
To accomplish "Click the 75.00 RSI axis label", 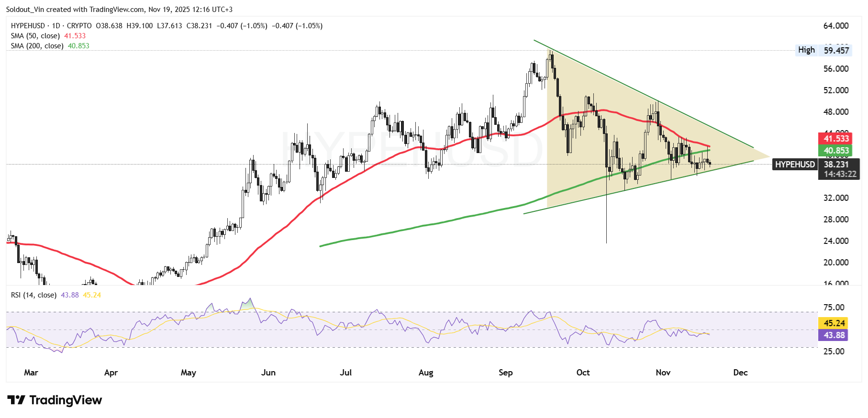I will [834, 308].
